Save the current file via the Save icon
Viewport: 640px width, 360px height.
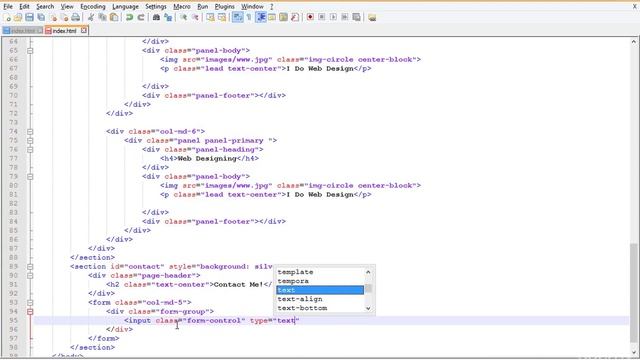29,17
